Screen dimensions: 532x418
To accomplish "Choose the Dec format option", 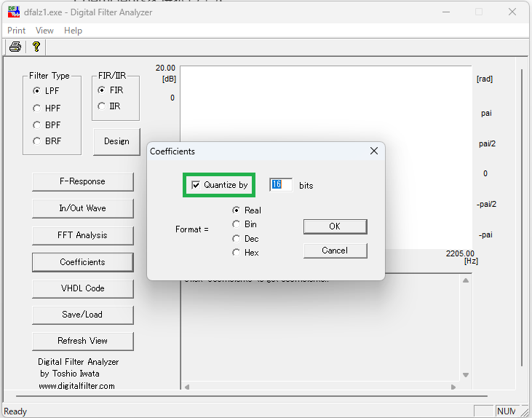I will [236, 239].
